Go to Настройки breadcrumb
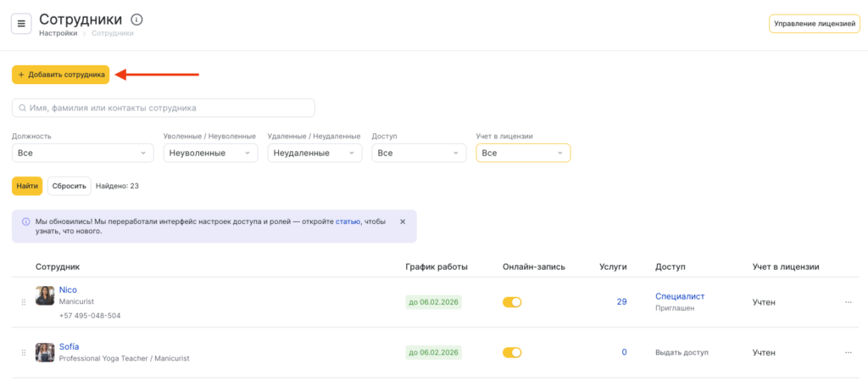The image size is (868, 381). click(58, 33)
